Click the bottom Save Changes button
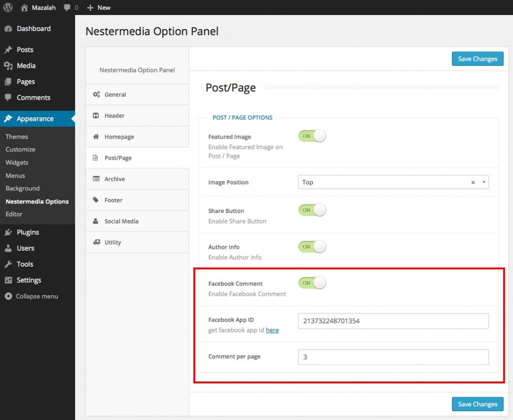The width and height of the screenshot is (513, 420). 477,404
